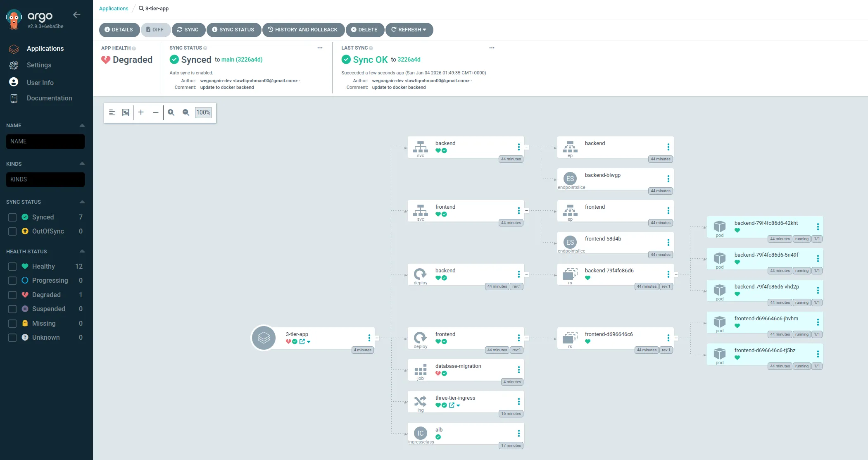Click the zoom out magnifier icon

coord(186,112)
